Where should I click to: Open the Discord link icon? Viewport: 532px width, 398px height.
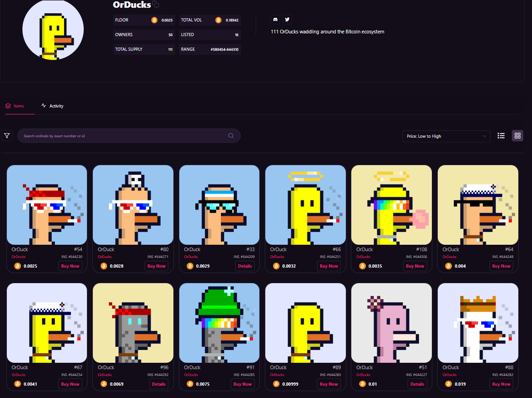pyautogui.click(x=275, y=20)
